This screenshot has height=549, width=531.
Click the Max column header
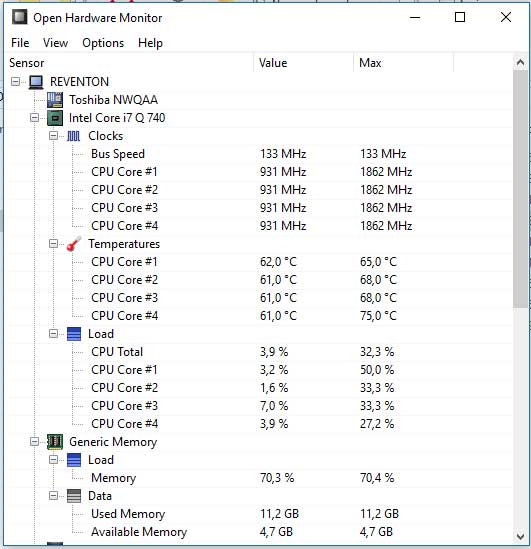[x=404, y=63]
